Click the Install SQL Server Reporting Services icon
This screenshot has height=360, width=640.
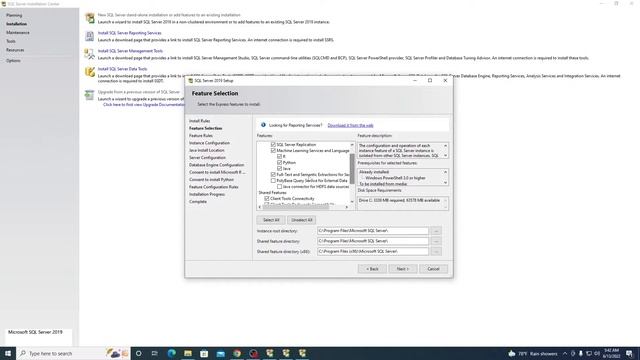(89, 36)
